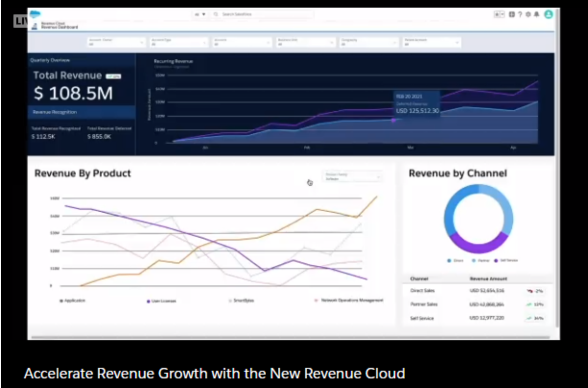Image resolution: width=588 pixels, height=388 pixels.
Task: Open the setup gear icon
Action: pos(528,14)
